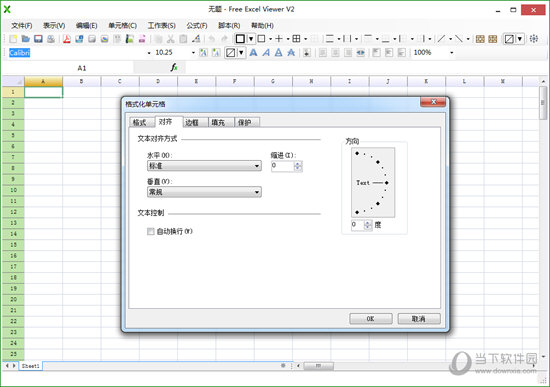550x387 pixels.
Task: Click the bottom border line icon
Action: click(385, 39)
